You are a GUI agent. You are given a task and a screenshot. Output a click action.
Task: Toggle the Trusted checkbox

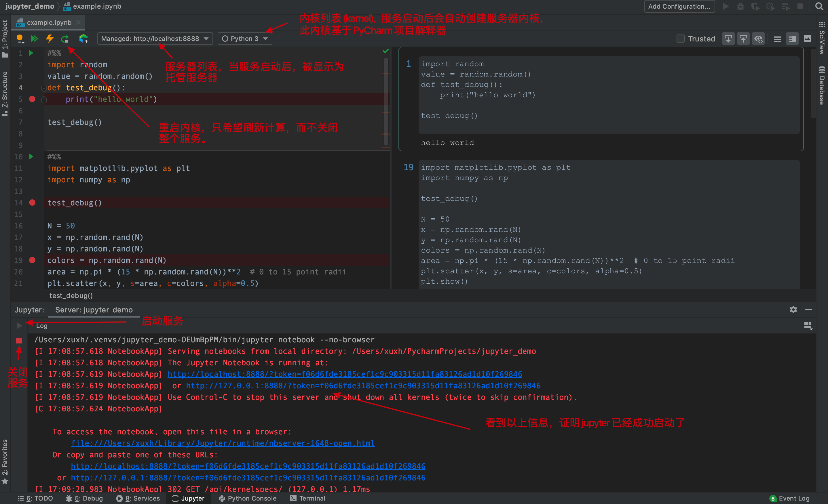click(x=681, y=39)
